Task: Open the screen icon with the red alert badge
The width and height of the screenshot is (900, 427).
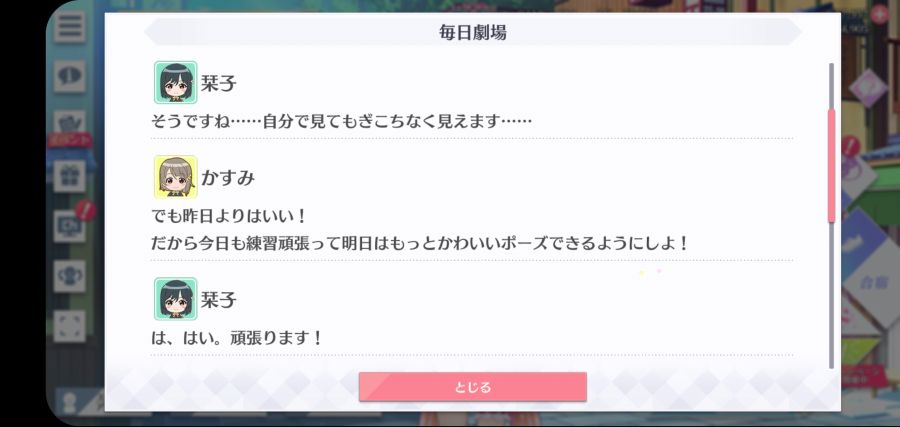Action: coord(69,226)
